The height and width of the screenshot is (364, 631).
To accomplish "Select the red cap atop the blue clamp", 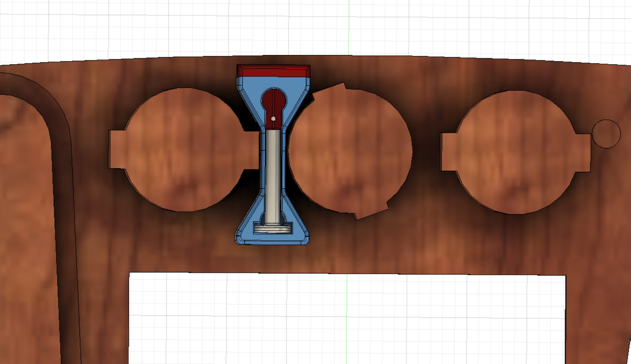I will click(x=274, y=71).
